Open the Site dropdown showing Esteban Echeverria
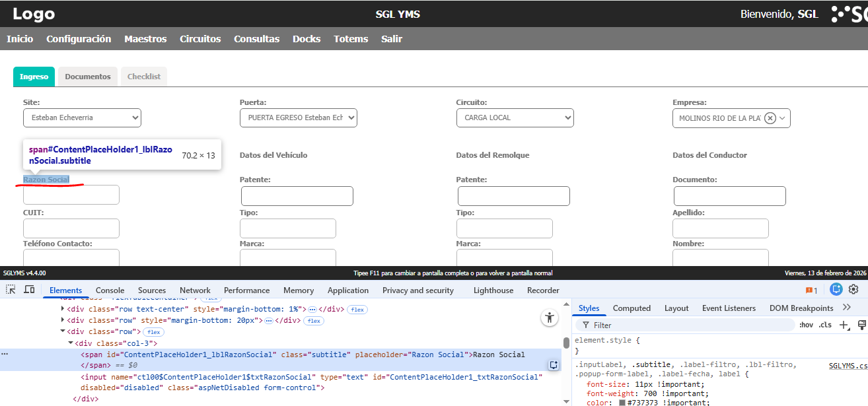The width and height of the screenshot is (868, 406). click(x=82, y=118)
